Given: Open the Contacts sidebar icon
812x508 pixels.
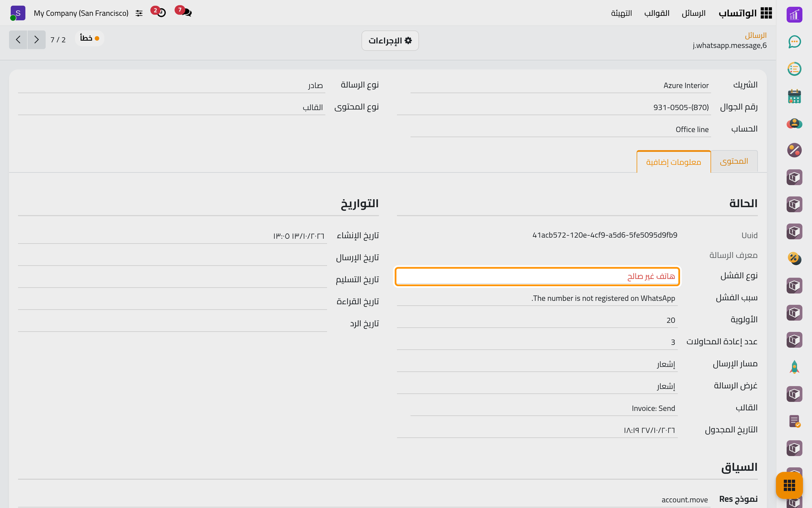Looking at the screenshot, I should (794, 123).
